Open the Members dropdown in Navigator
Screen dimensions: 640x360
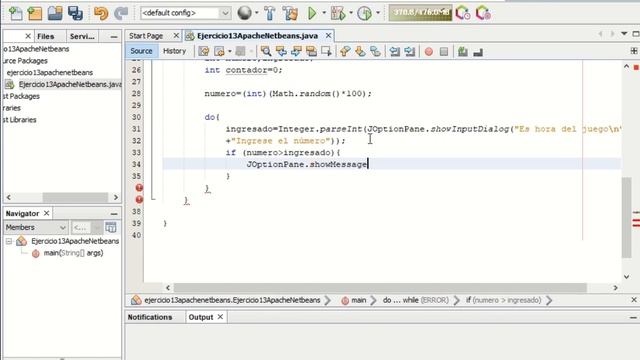pos(36,227)
